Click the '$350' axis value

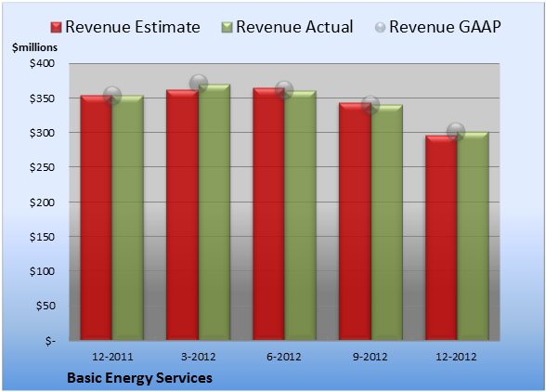click(x=42, y=98)
